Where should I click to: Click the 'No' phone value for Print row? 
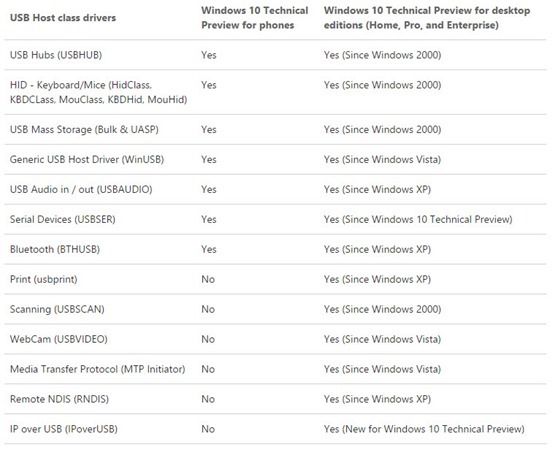pos(208,279)
